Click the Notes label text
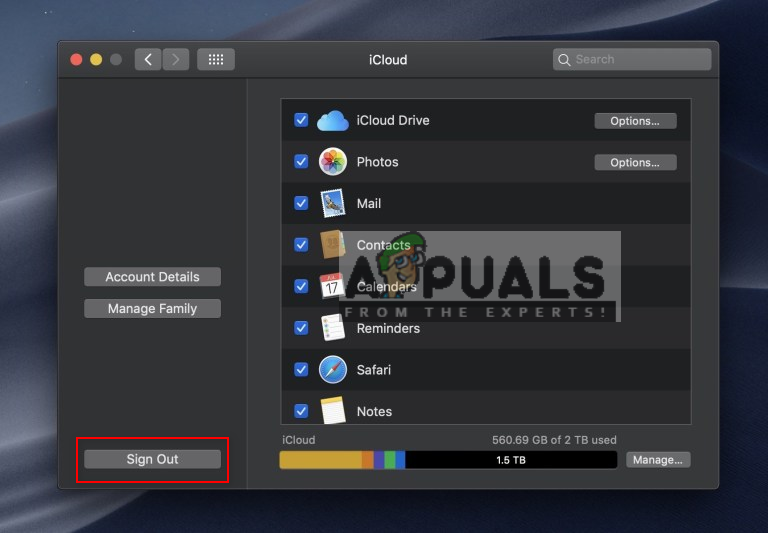Viewport: 768px width, 533px height. pos(374,412)
